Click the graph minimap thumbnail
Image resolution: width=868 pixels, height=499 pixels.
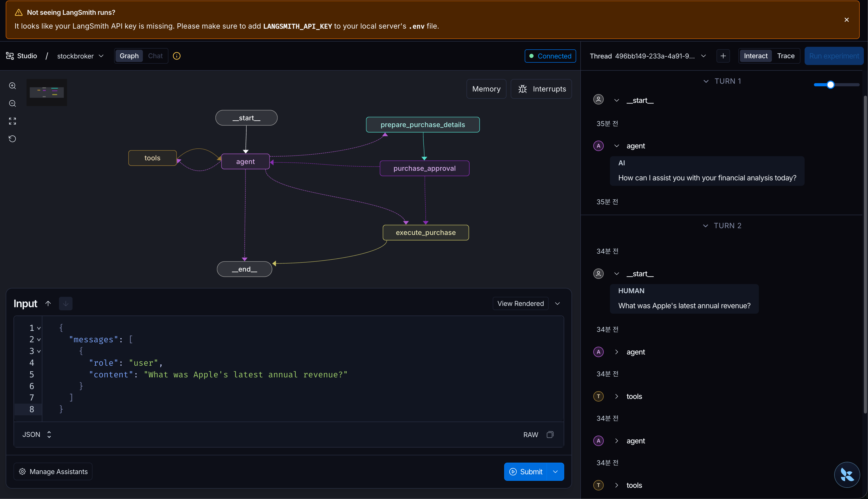(x=47, y=93)
